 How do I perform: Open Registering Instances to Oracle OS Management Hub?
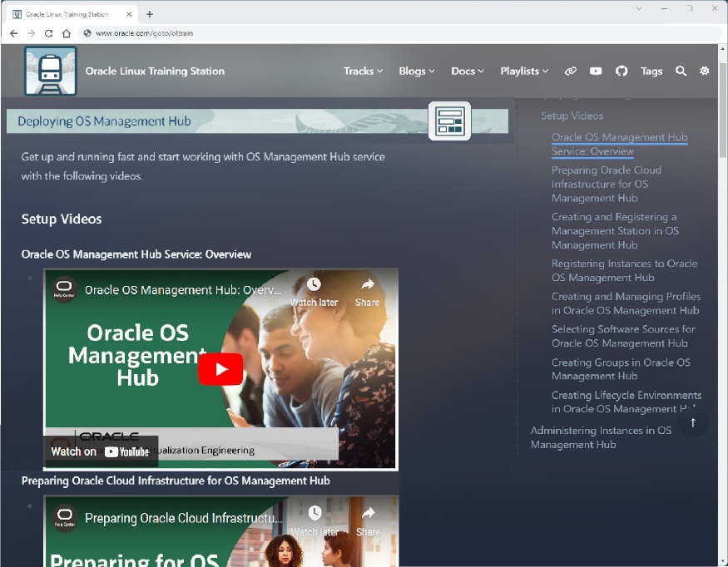coord(625,270)
